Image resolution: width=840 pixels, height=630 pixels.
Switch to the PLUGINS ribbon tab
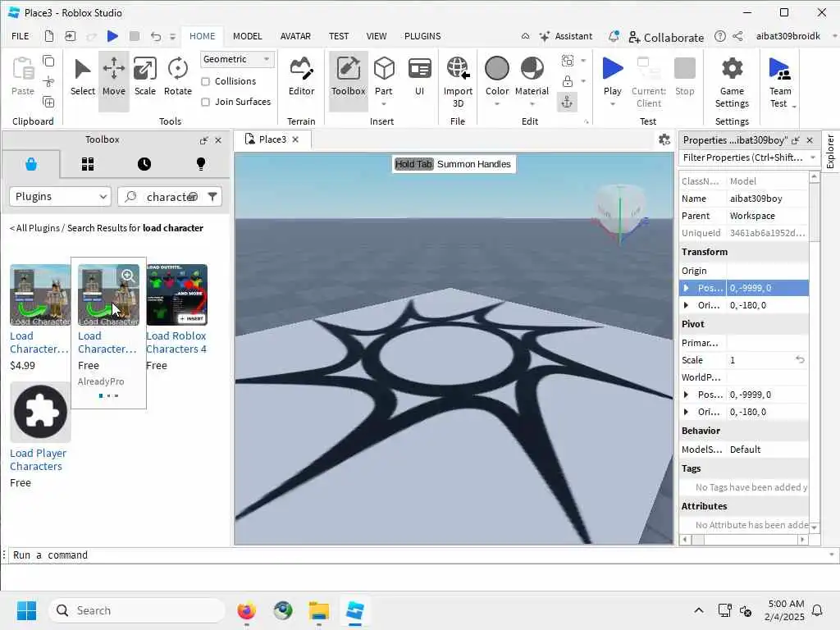pyautogui.click(x=422, y=36)
